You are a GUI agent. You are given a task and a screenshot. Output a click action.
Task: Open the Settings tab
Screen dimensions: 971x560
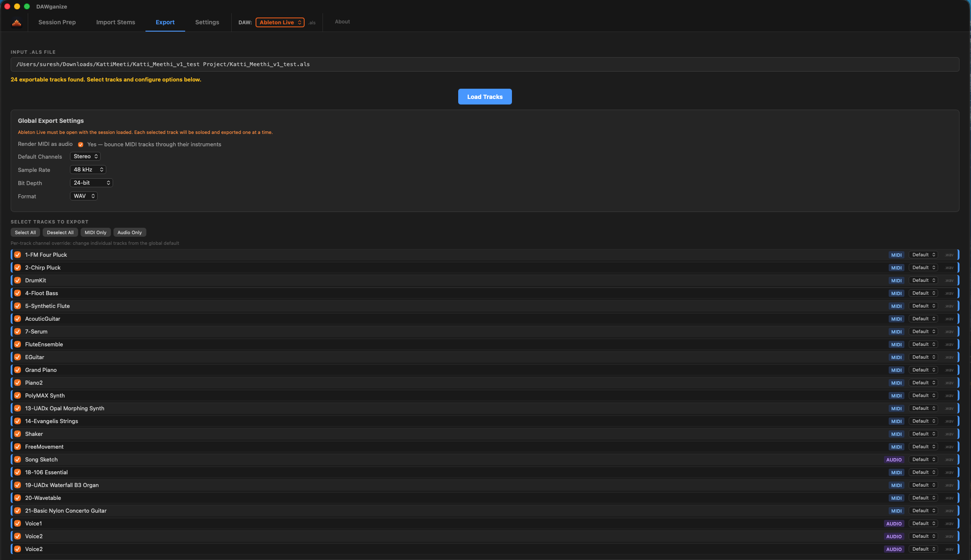[207, 22]
